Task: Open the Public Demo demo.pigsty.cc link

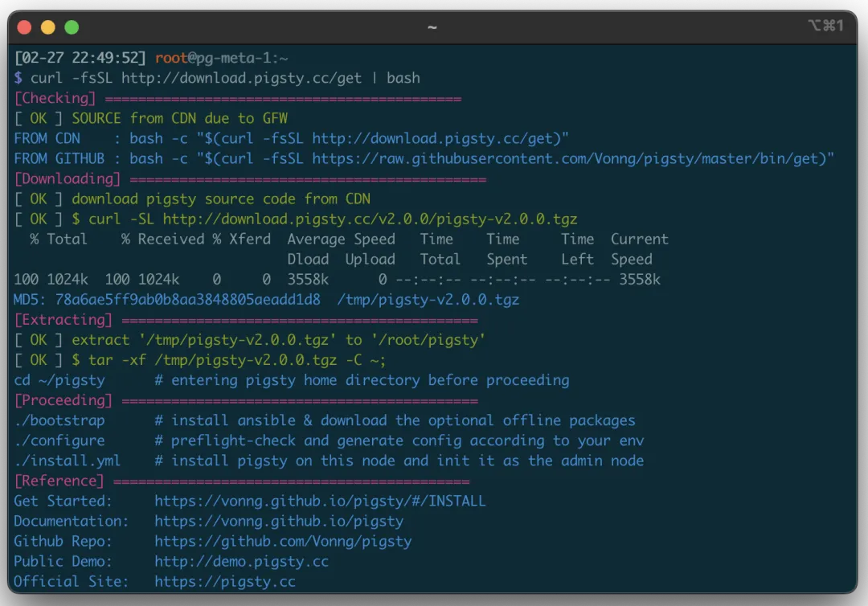Action: 241,561
